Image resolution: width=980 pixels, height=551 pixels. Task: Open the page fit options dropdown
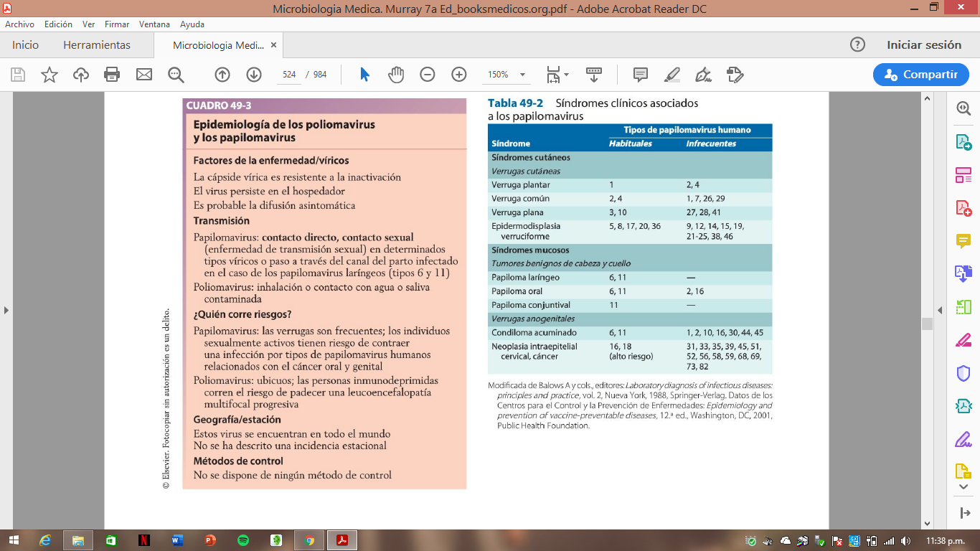click(557, 75)
